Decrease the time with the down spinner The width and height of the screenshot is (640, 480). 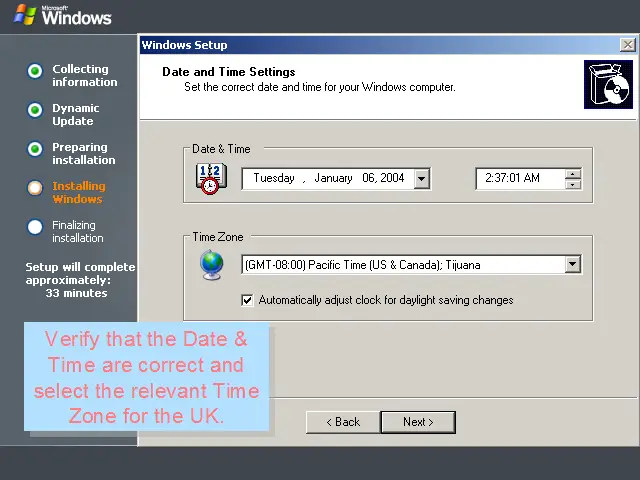[x=572, y=184]
